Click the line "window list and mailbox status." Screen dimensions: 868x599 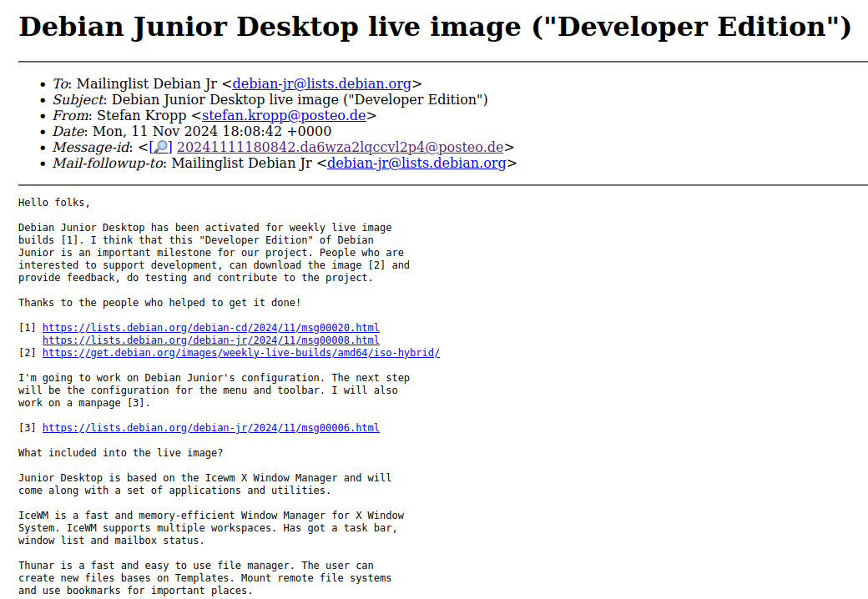pyautogui.click(x=111, y=541)
